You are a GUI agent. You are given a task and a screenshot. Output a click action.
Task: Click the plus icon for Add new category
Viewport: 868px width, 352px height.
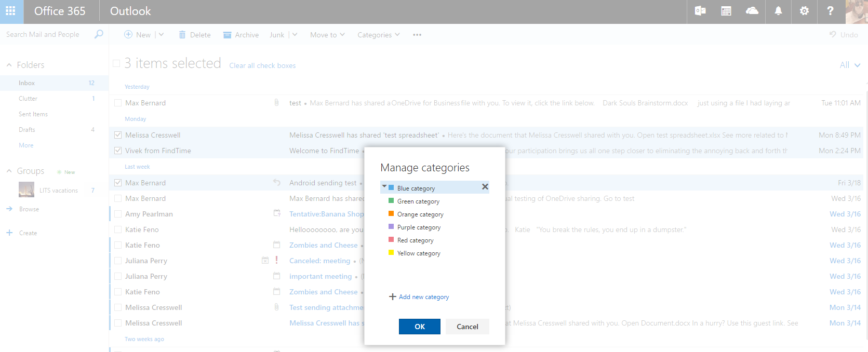tap(393, 296)
